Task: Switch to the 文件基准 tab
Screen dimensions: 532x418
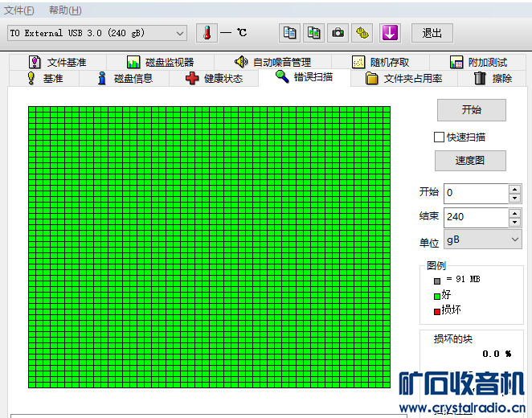Action: pyautogui.click(x=58, y=62)
